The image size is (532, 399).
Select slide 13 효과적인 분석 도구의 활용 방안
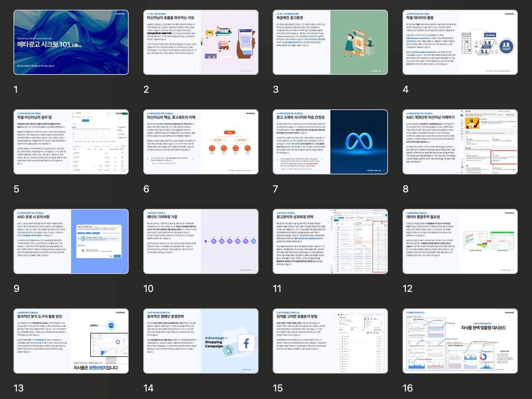click(x=71, y=341)
